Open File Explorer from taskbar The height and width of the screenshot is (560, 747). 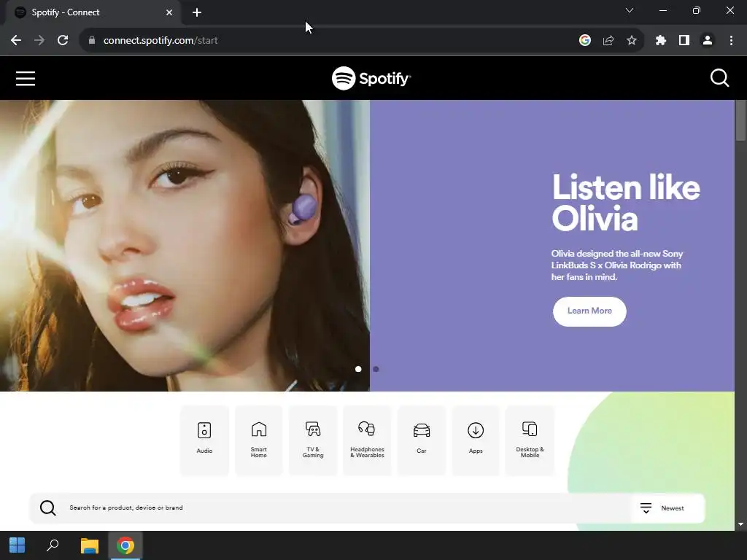[89, 545]
